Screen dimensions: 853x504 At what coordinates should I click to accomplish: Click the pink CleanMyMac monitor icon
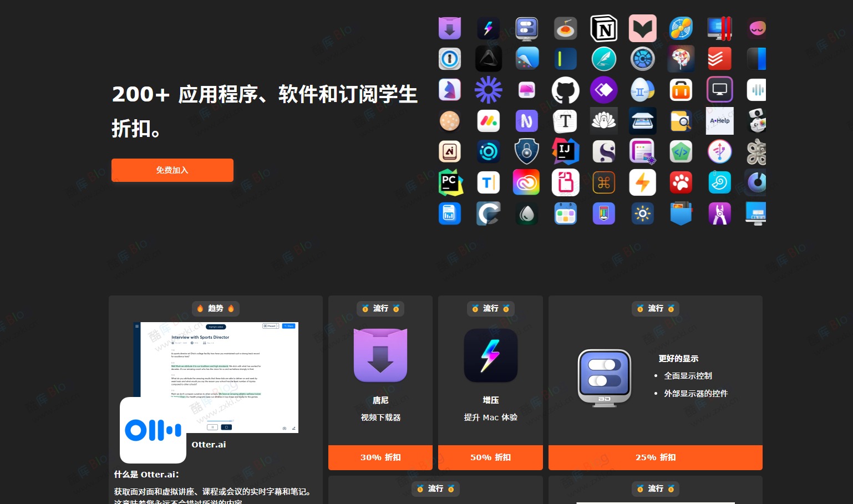point(527,90)
